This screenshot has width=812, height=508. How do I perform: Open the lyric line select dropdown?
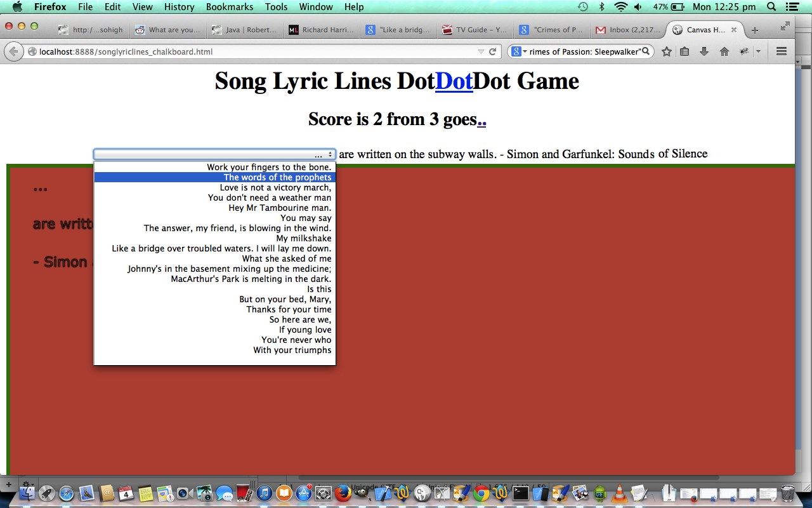click(214, 154)
